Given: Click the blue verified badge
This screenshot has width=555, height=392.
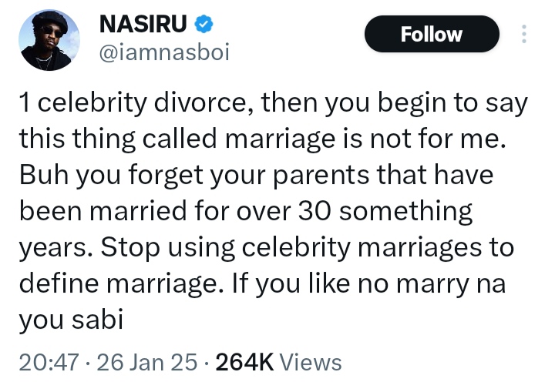Looking at the screenshot, I should point(202,25).
